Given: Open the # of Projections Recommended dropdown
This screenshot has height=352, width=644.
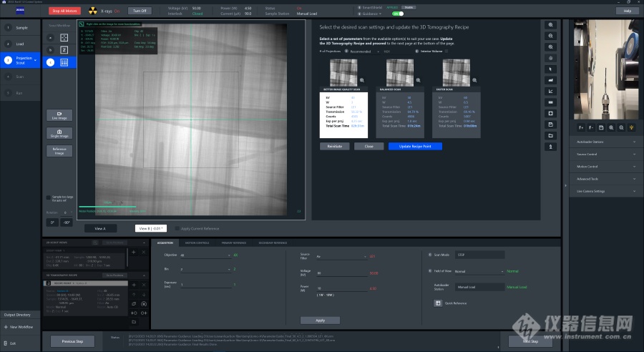Looking at the screenshot, I should tap(365, 52).
